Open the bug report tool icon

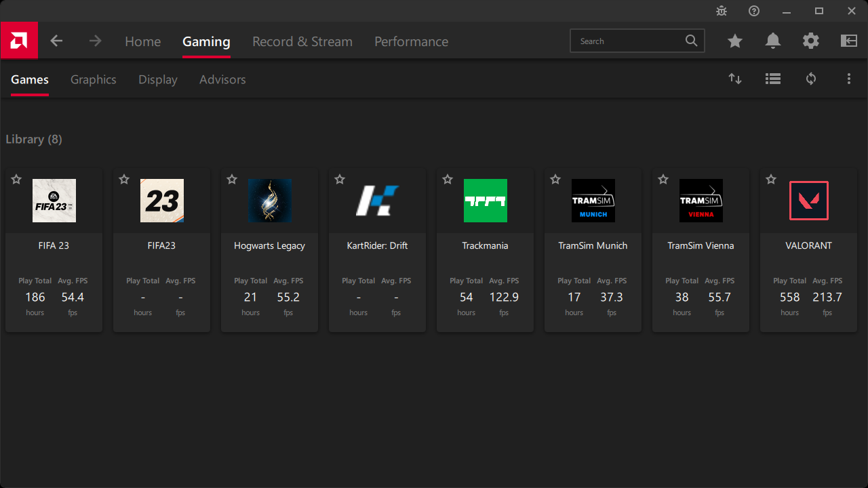[722, 11]
